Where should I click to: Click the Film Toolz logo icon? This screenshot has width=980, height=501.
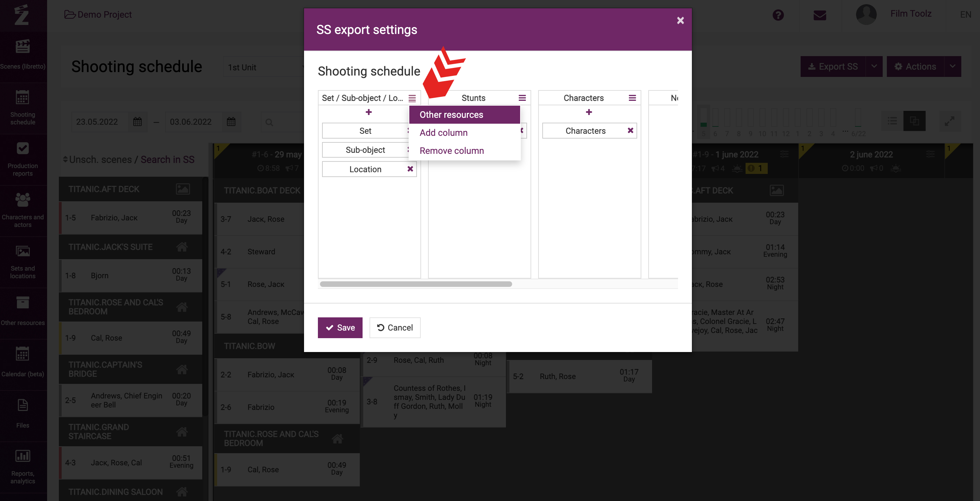22,15
